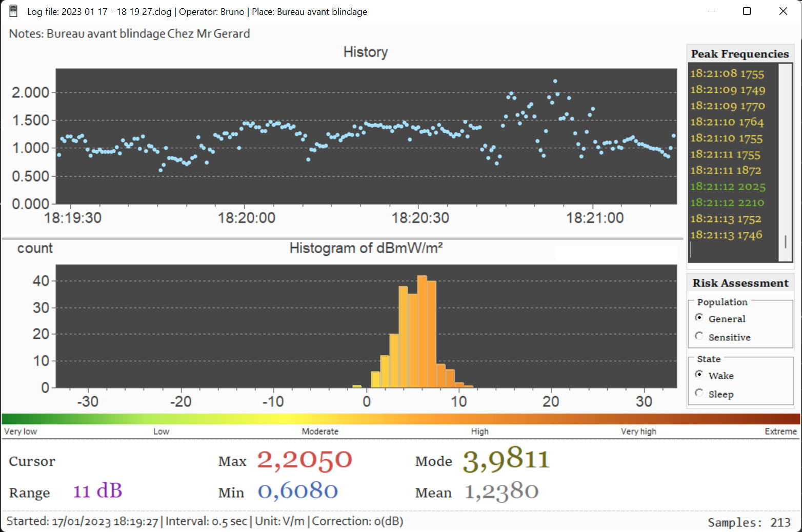Viewport: 802px width, 532px height.
Task: Click the application icon in the title bar
Action: coord(13,11)
